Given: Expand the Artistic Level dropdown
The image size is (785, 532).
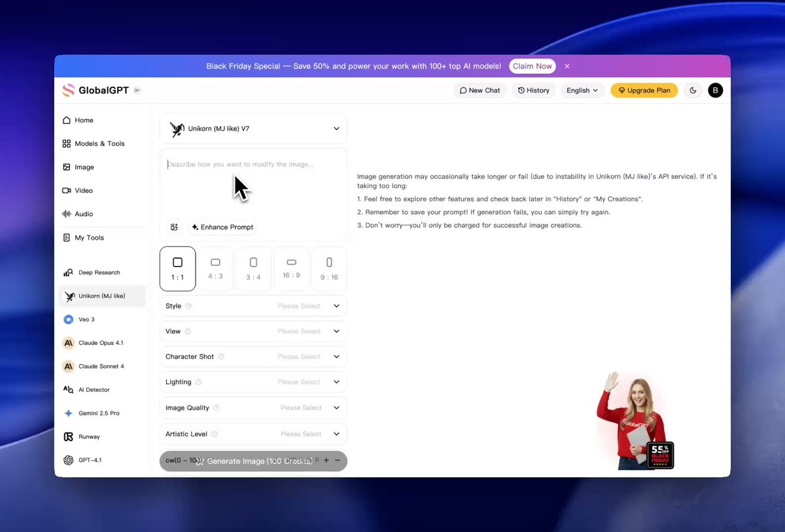Looking at the screenshot, I should [x=253, y=434].
